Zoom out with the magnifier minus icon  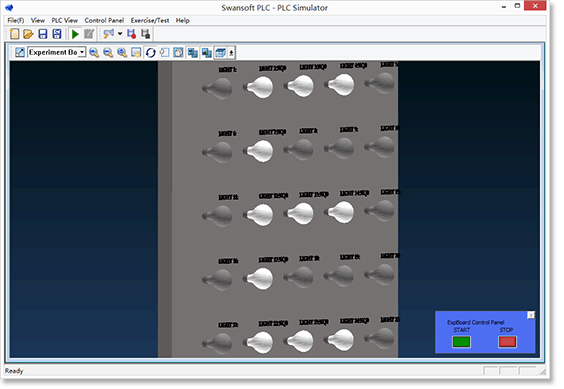[108, 53]
